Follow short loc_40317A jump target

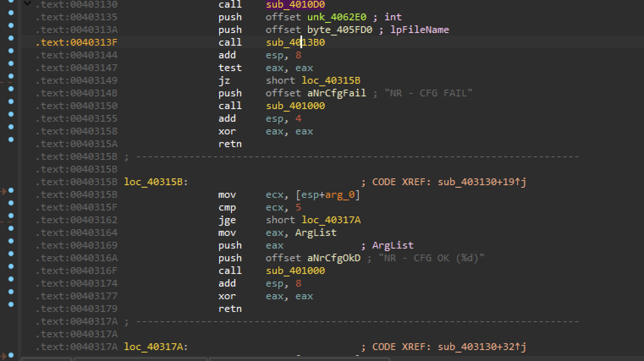click(331, 220)
